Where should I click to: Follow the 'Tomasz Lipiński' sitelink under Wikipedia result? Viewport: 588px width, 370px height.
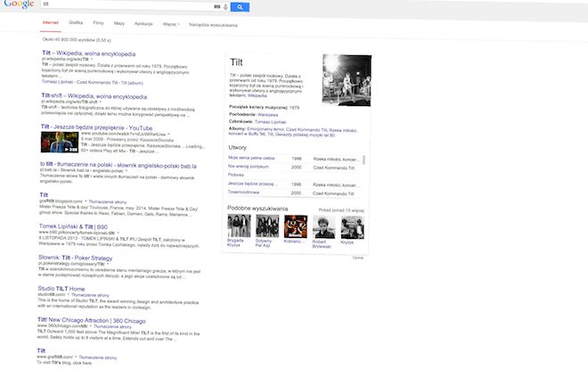point(57,81)
